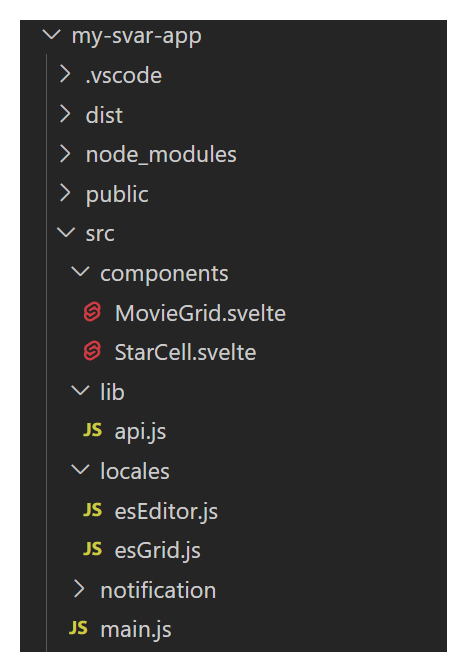
Task: Collapse the src folder chevron
Action: (66, 233)
